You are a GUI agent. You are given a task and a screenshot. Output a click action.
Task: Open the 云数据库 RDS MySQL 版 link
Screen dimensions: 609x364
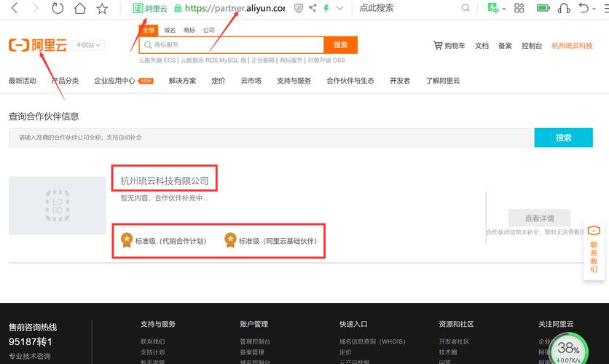(213, 60)
